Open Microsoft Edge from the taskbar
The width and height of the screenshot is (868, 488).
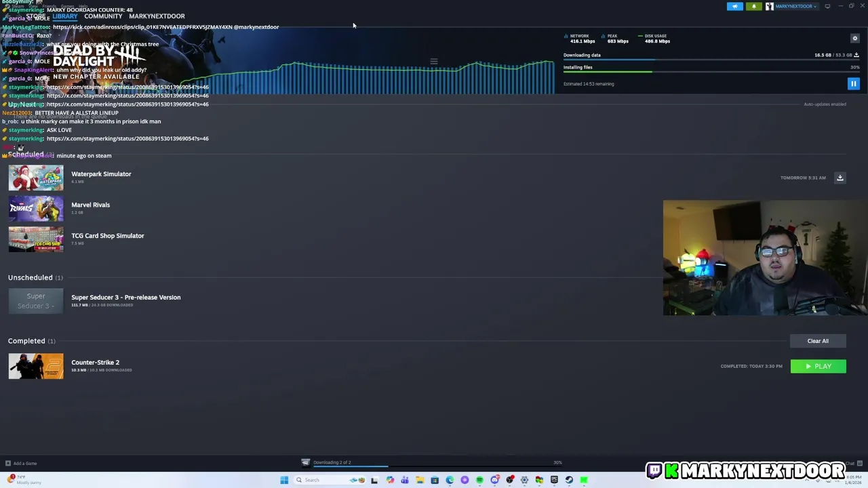(x=450, y=480)
